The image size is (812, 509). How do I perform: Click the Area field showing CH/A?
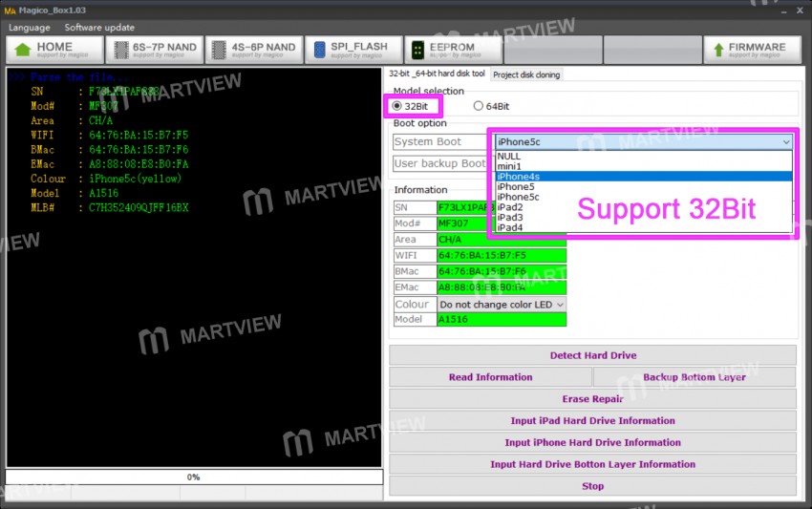(502, 240)
